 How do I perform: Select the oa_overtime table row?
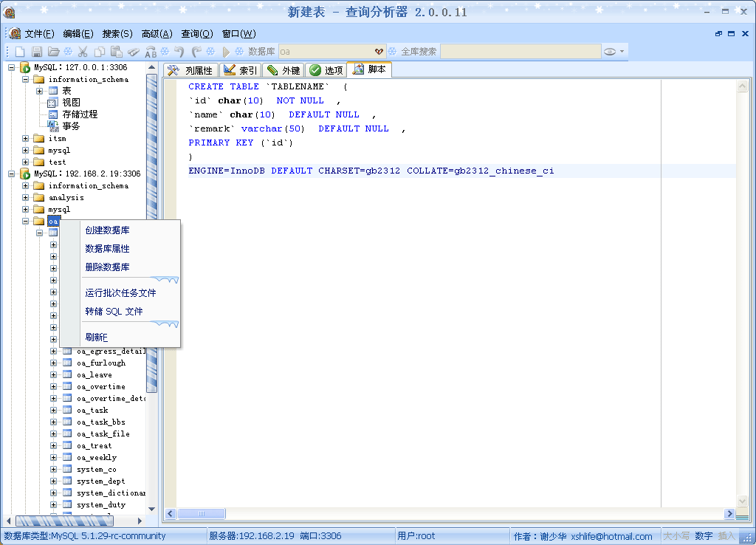[x=100, y=386]
